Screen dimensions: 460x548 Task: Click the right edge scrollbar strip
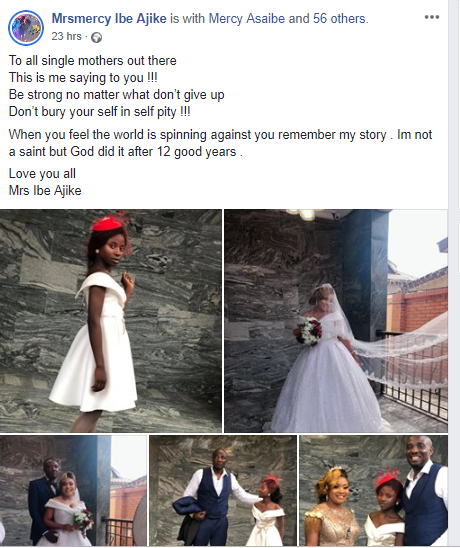tap(454, 274)
